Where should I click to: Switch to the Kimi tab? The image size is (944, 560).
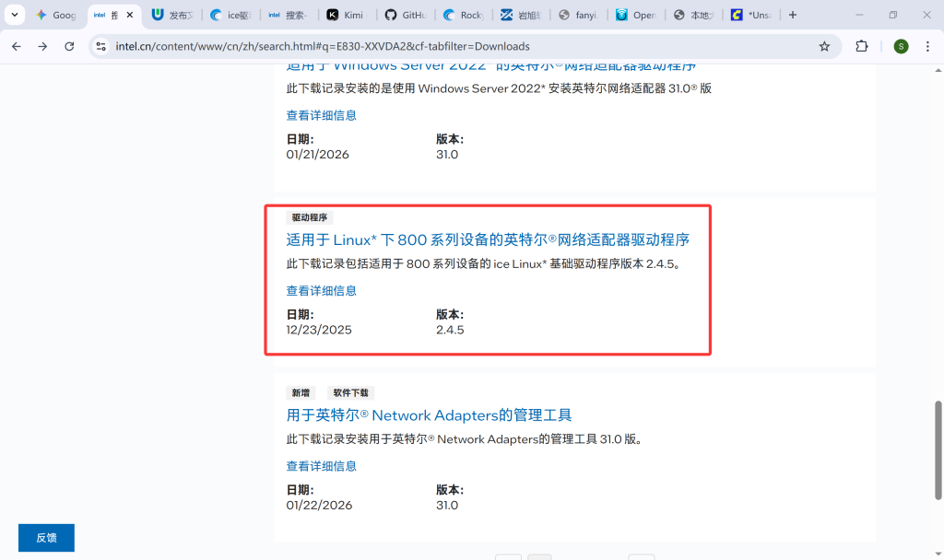(x=347, y=15)
